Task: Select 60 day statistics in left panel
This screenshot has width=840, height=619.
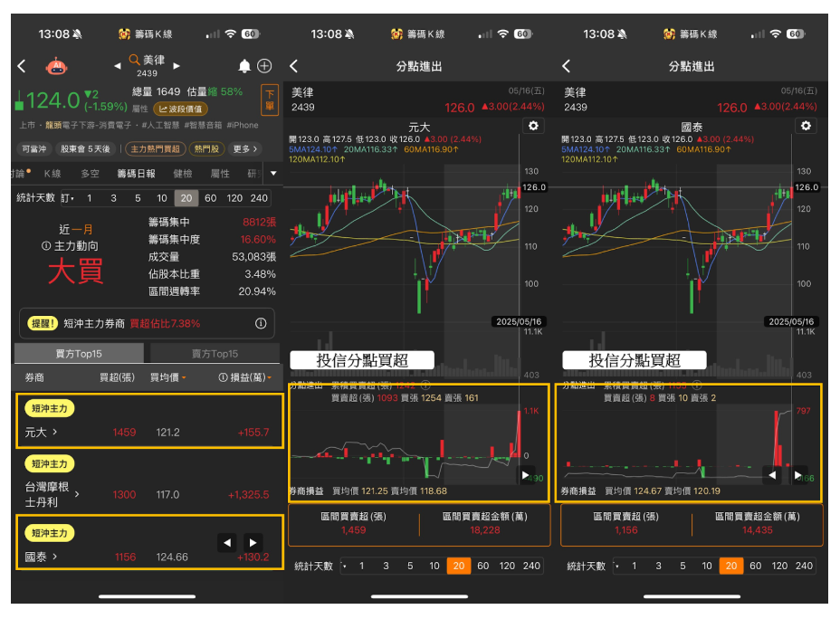Action: click(211, 198)
